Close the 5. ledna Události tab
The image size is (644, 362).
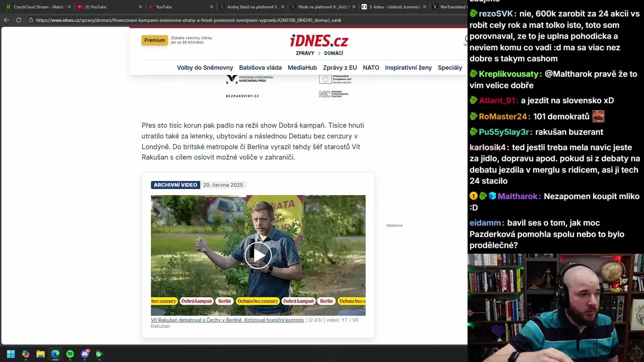coord(425,7)
